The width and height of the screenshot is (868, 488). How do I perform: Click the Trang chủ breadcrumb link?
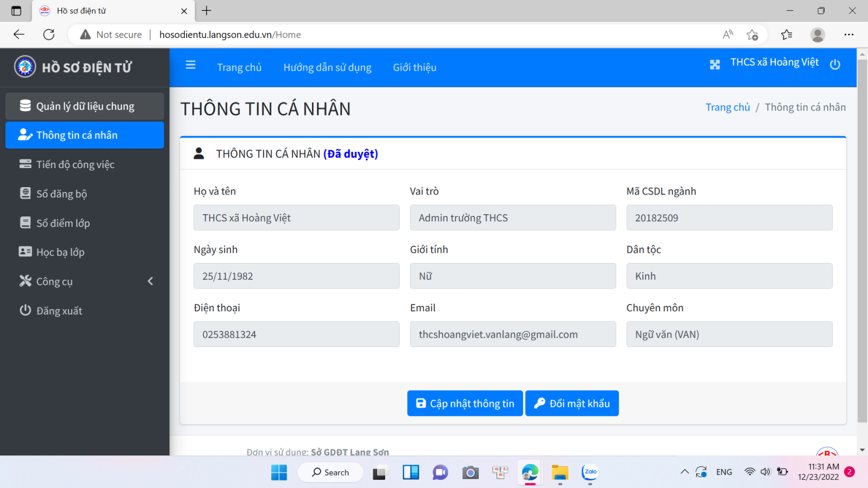[727, 107]
